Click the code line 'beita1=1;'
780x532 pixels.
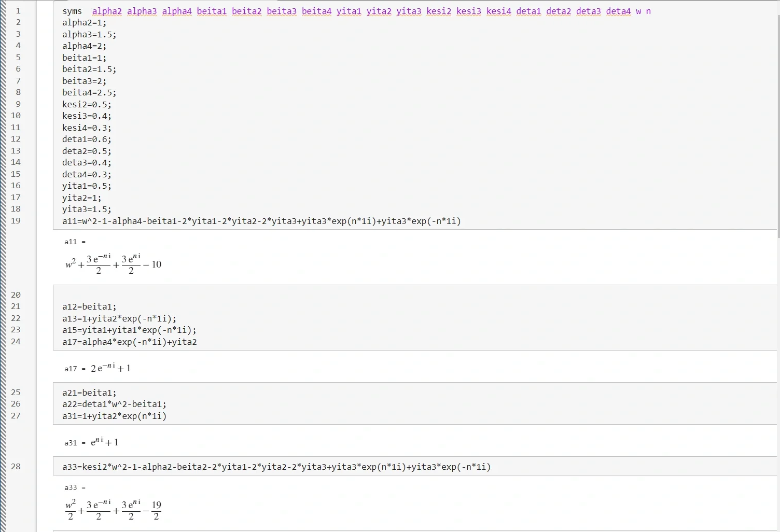[85, 58]
